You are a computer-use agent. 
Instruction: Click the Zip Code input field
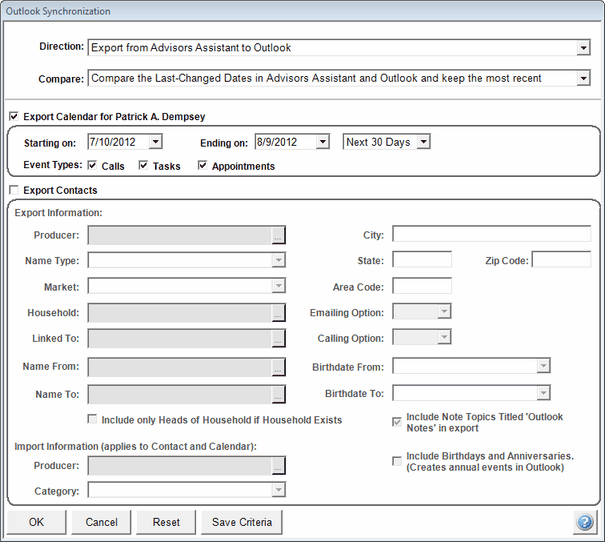click(561, 260)
